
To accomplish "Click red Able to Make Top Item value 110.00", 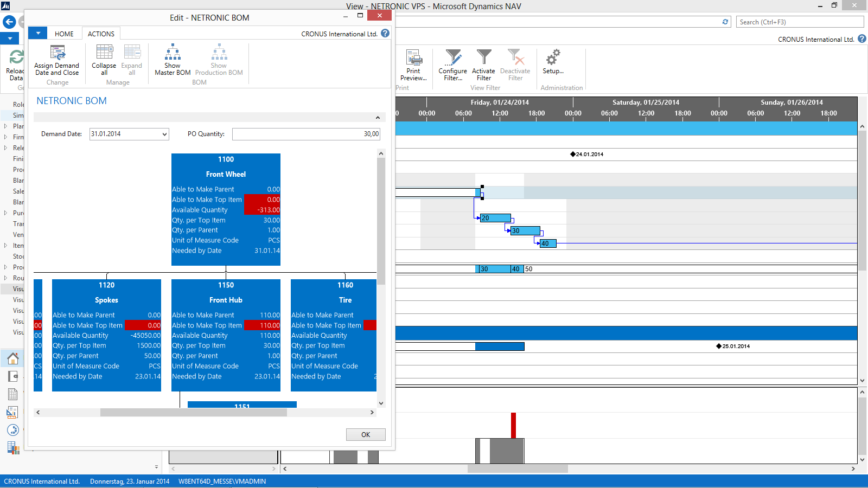I will coord(262,325).
